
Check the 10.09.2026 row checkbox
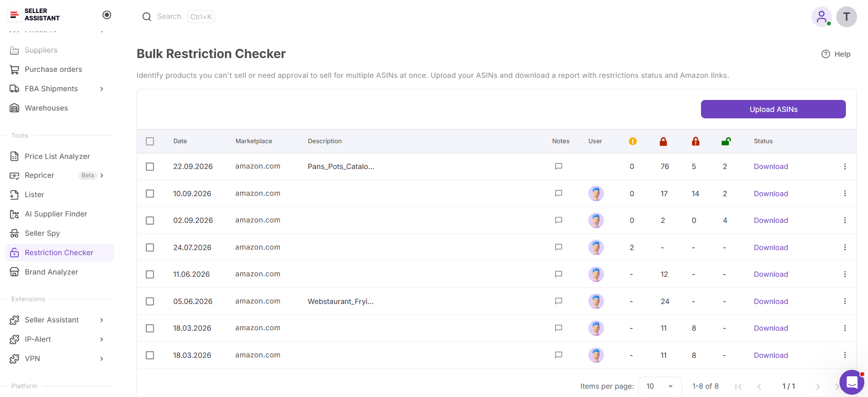pyautogui.click(x=150, y=193)
